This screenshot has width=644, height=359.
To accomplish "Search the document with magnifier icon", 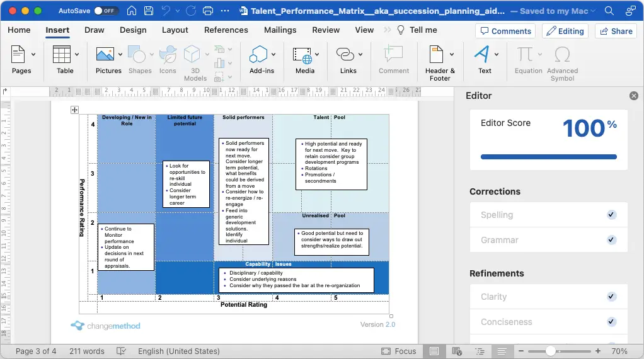I will pyautogui.click(x=609, y=11).
